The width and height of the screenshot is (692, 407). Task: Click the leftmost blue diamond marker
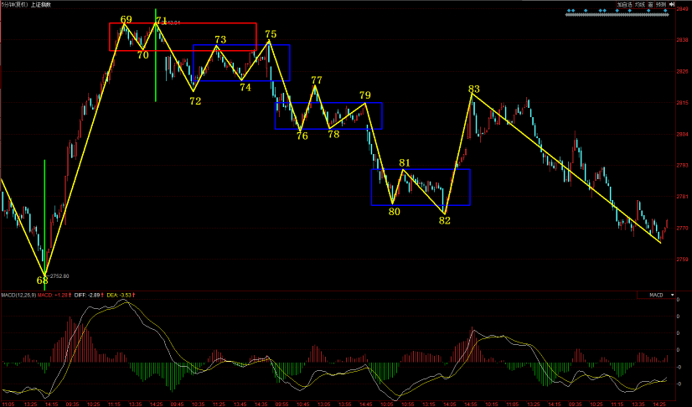coord(568,12)
